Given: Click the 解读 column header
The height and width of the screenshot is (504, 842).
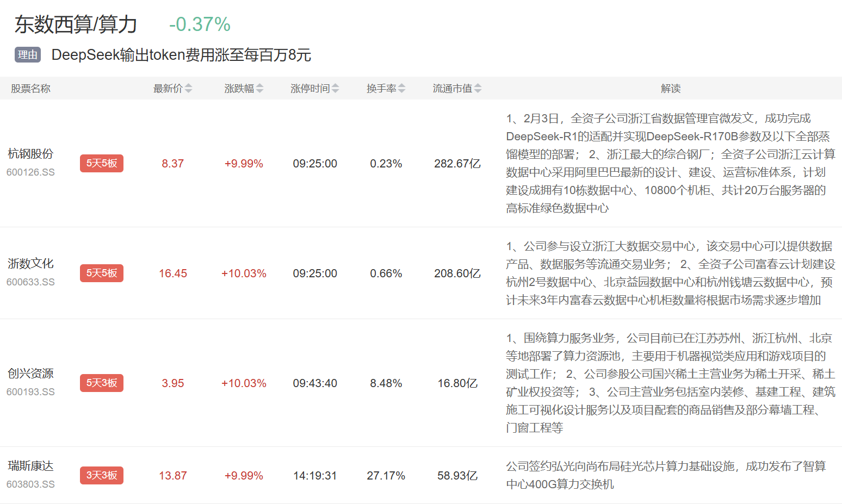Looking at the screenshot, I should [671, 88].
